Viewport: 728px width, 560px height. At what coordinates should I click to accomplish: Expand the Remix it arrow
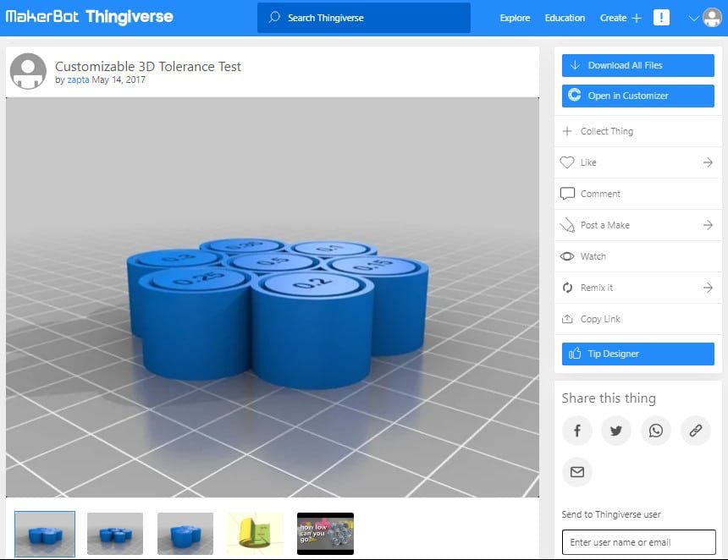pos(708,288)
